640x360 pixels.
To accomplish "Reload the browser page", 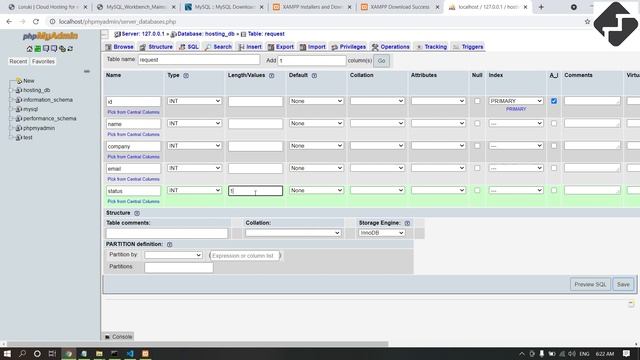I will [x=36, y=22].
